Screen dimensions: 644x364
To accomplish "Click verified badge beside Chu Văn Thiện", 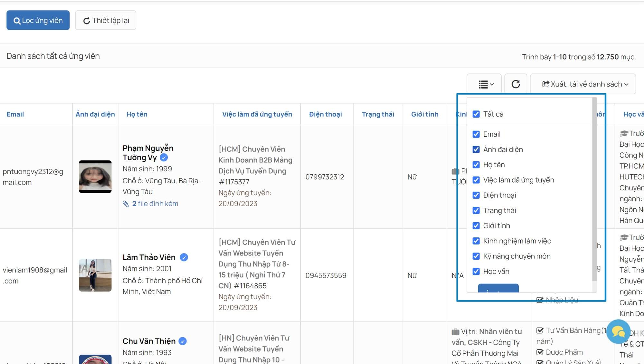I will 183,341.
